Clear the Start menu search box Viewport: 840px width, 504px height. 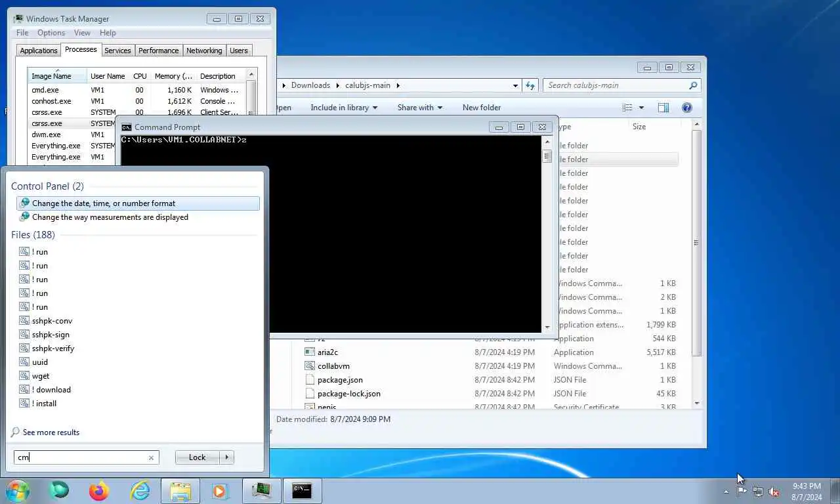coord(151,458)
